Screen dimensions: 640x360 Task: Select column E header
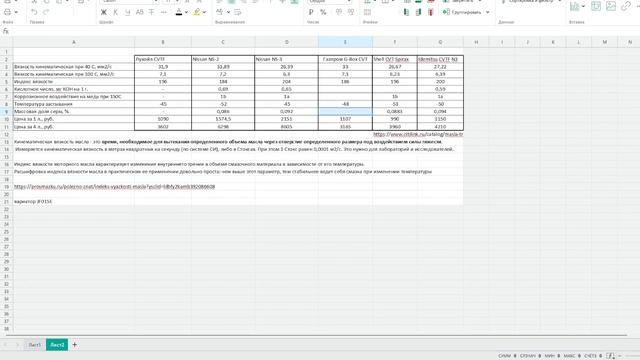(x=345, y=42)
